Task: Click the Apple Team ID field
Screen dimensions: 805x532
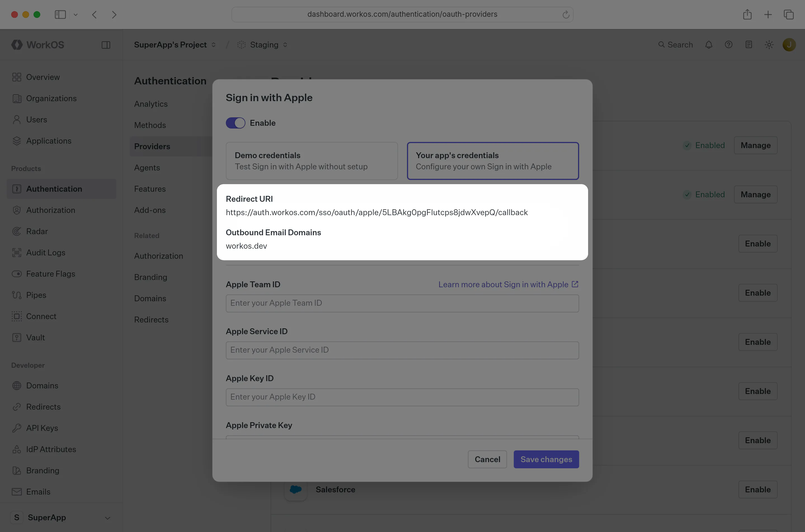Action: (402, 303)
